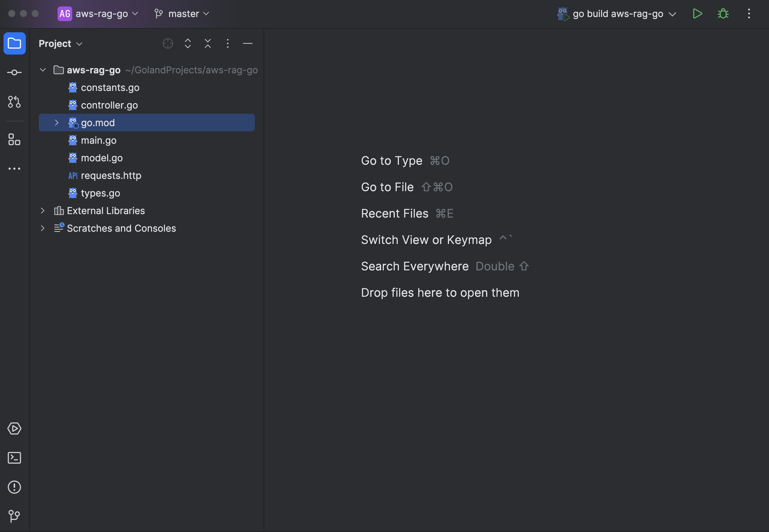
Task: Click Collapse All in Project panel
Action: [208, 43]
